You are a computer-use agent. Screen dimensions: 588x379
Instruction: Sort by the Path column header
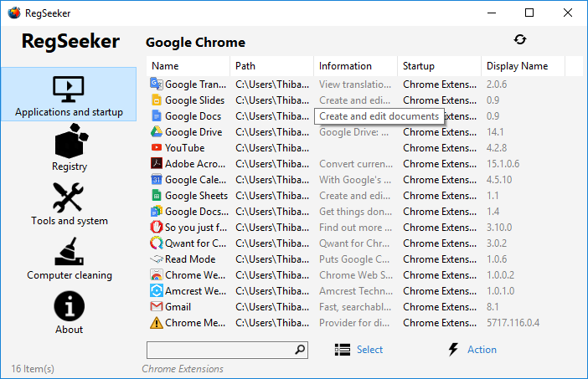(x=272, y=66)
